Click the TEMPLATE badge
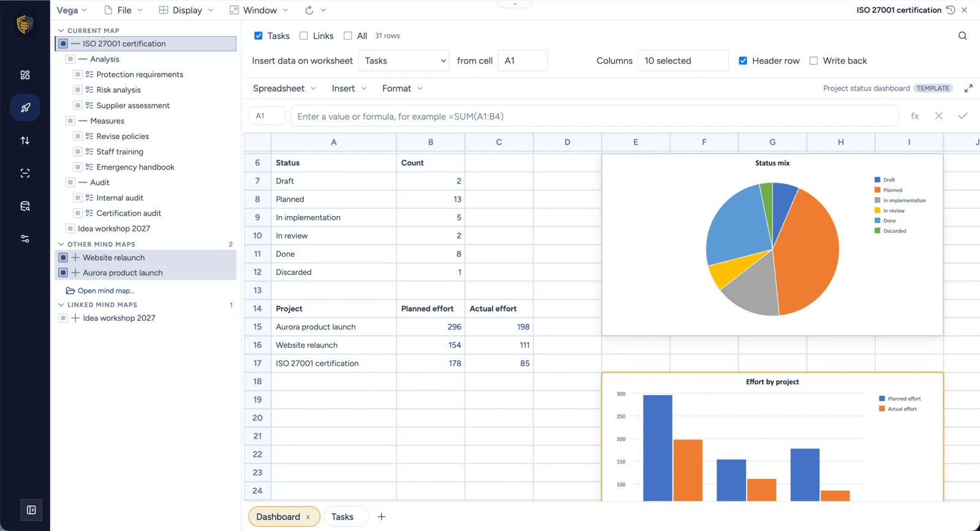Image resolution: width=980 pixels, height=531 pixels. [933, 88]
